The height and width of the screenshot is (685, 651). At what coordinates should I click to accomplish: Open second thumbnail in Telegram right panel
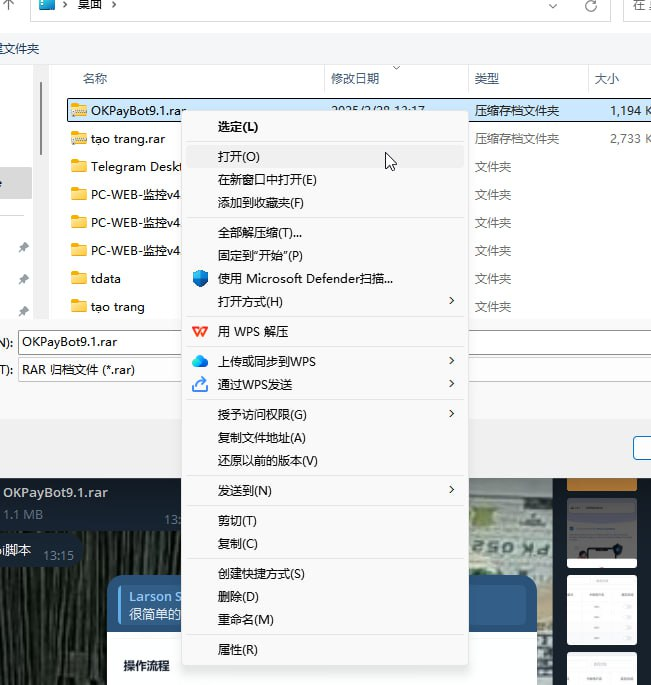coord(602,533)
